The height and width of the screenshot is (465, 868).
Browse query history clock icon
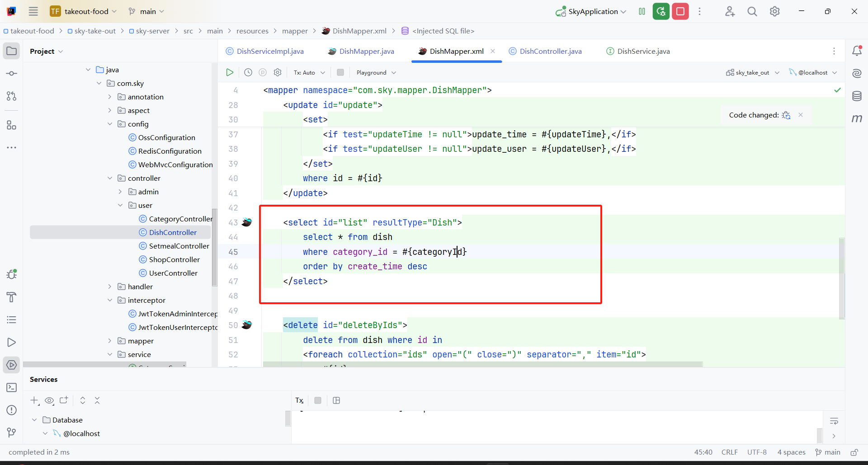pyautogui.click(x=248, y=72)
